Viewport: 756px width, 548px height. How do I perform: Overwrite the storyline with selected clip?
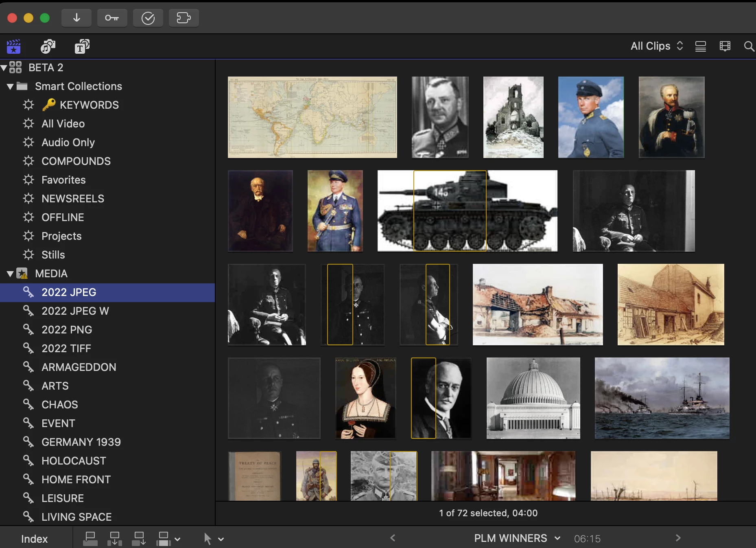point(164,539)
